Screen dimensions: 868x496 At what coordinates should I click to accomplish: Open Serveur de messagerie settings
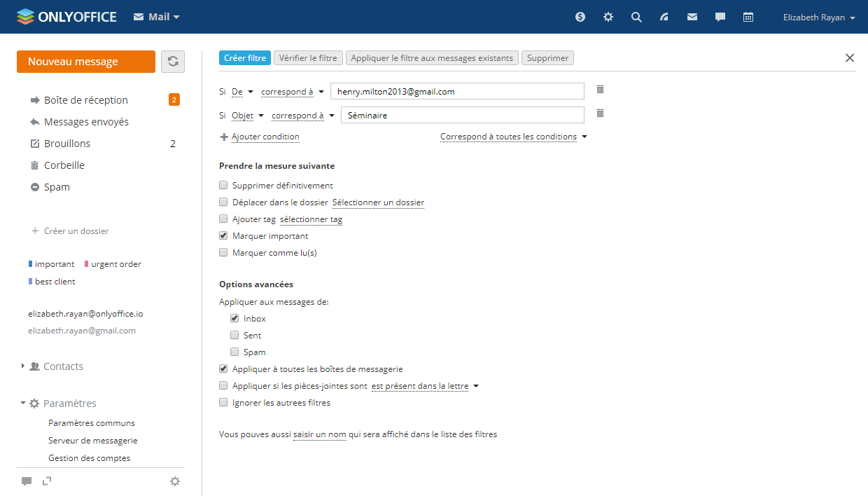(x=92, y=441)
